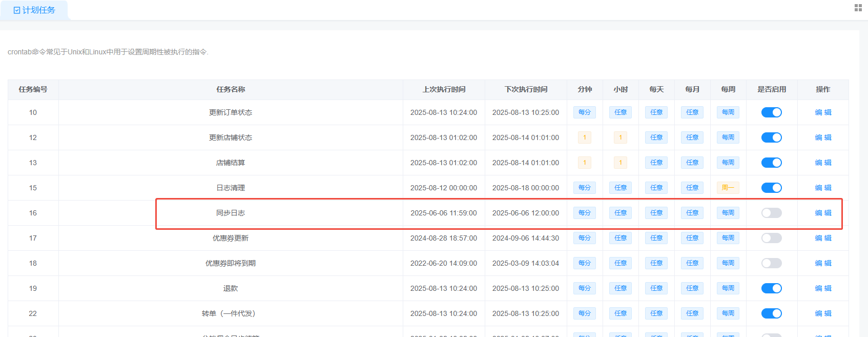Click the 任务编号 column header

tap(33, 89)
